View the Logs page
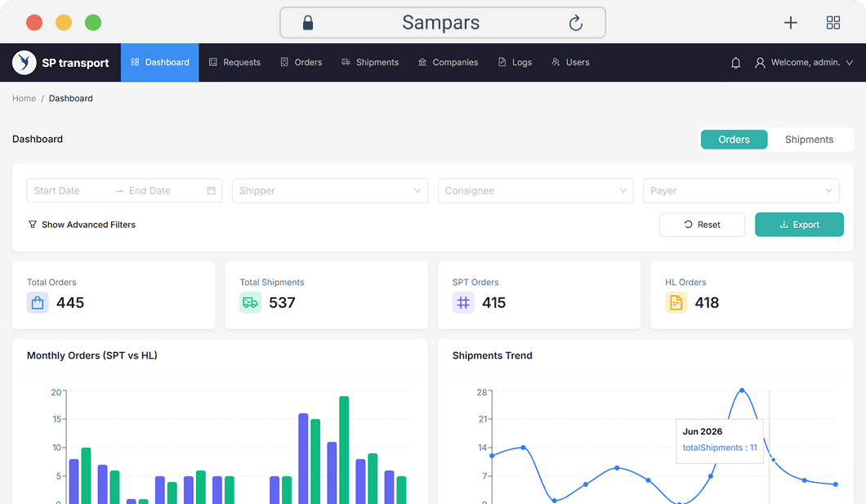866x504 pixels. [x=516, y=62]
